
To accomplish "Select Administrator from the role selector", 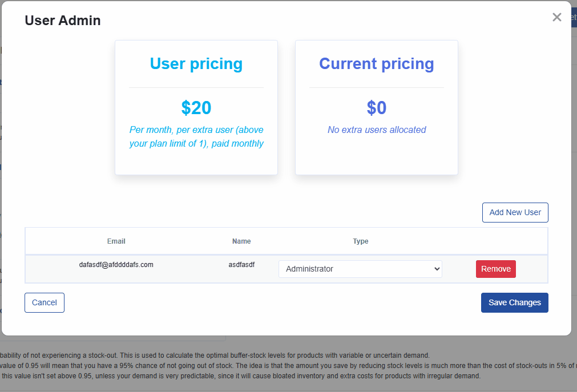I will pyautogui.click(x=360, y=268).
